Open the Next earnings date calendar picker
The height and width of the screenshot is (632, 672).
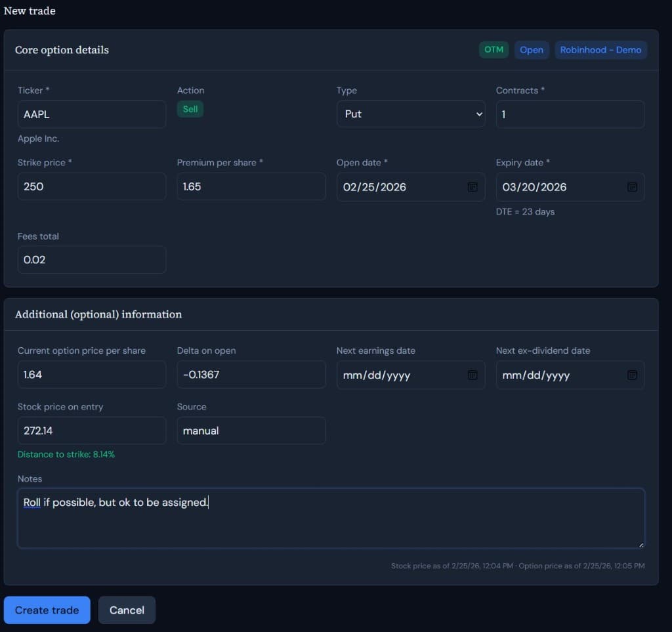tap(472, 375)
